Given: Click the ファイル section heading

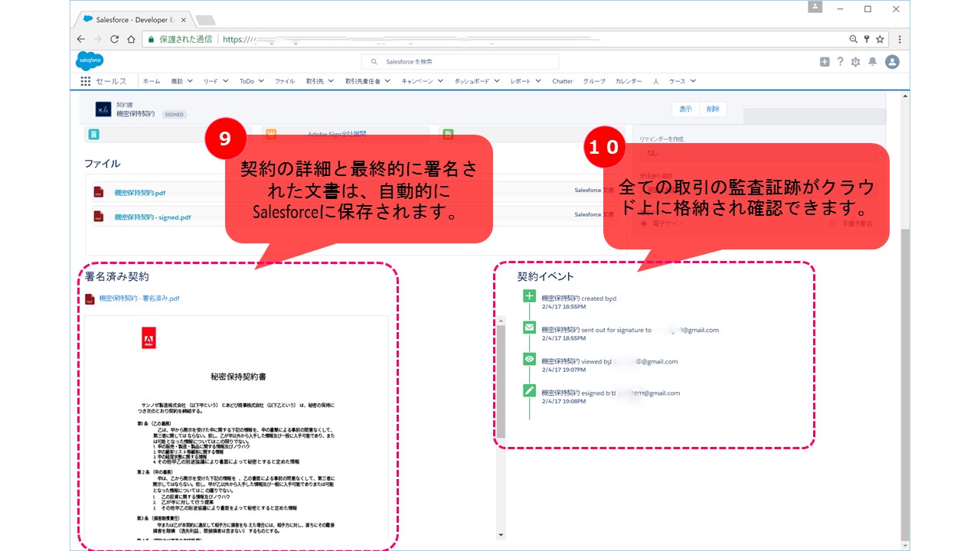Looking at the screenshot, I should coord(102,163).
